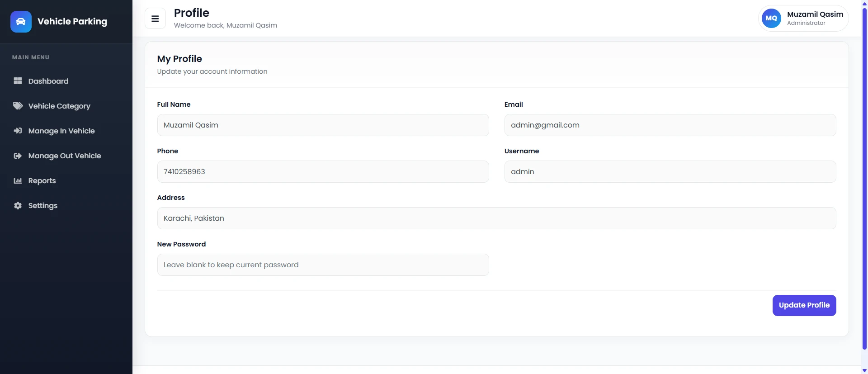This screenshot has height=374, width=868.
Task: Click the 'Username' field label
Action: point(522,151)
